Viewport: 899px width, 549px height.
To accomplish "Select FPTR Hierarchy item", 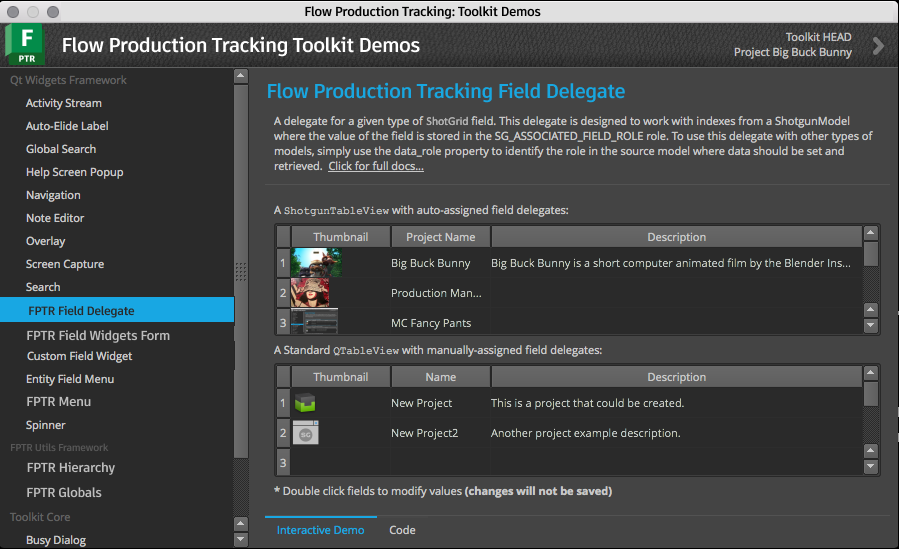I will (x=71, y=468).
